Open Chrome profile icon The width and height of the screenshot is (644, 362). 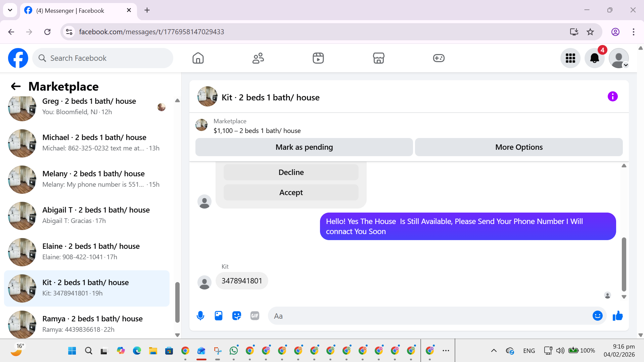pyautogui.click(x=615, y=32)
